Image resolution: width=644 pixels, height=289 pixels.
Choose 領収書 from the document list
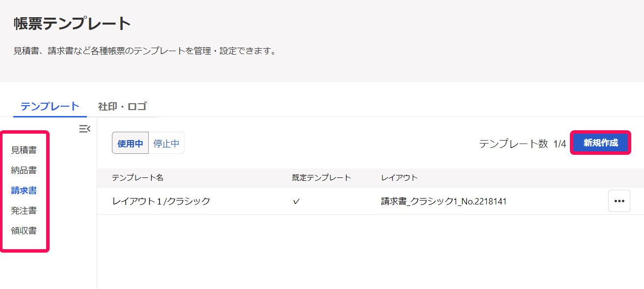click(24, 231)
